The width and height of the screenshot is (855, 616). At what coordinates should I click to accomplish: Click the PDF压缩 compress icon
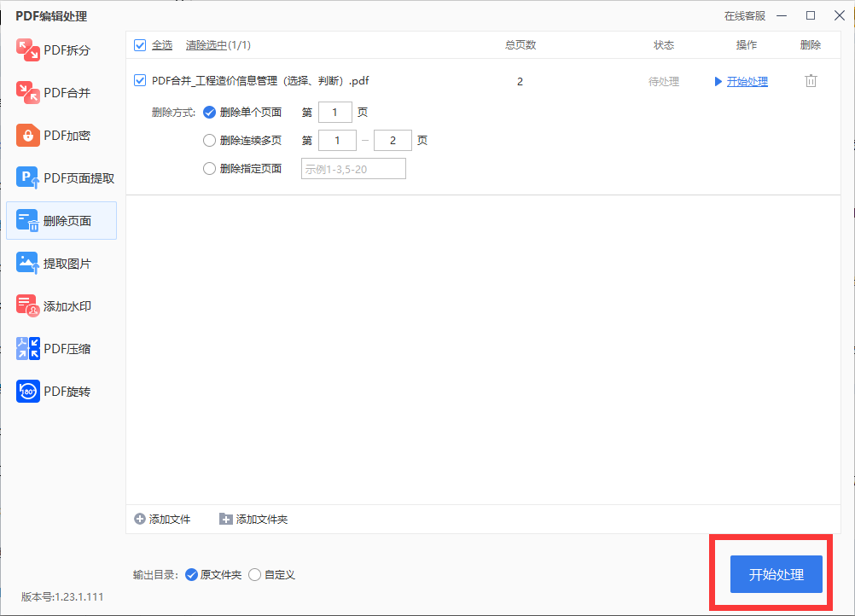pyautogui.click(x=28, y=348)
